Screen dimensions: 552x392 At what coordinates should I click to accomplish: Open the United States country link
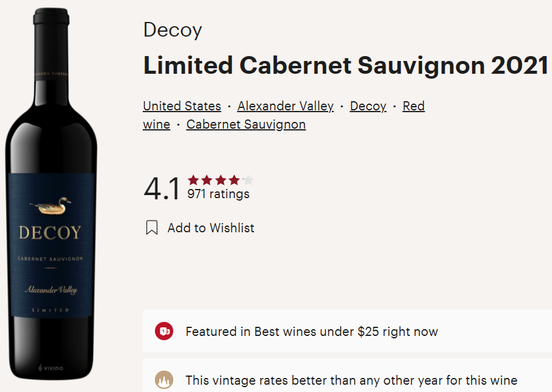[x=182, y=106]
